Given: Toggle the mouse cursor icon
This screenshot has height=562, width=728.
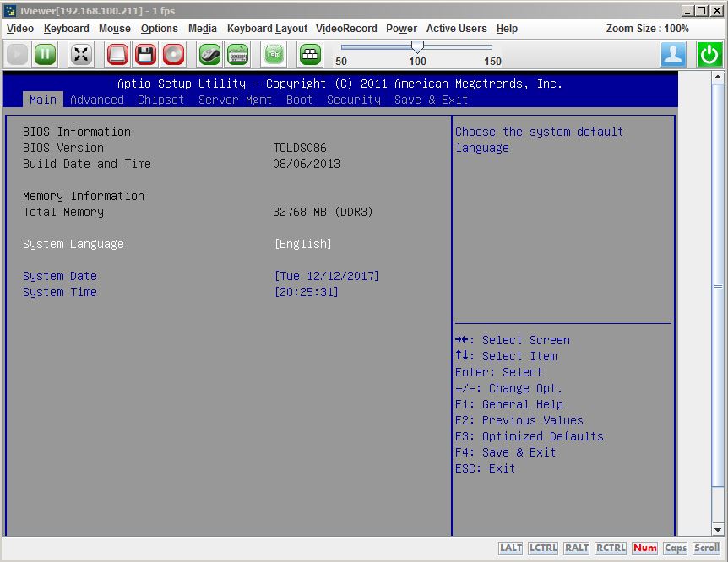Looking at the screenshot, I should click(x=209, y=54).
